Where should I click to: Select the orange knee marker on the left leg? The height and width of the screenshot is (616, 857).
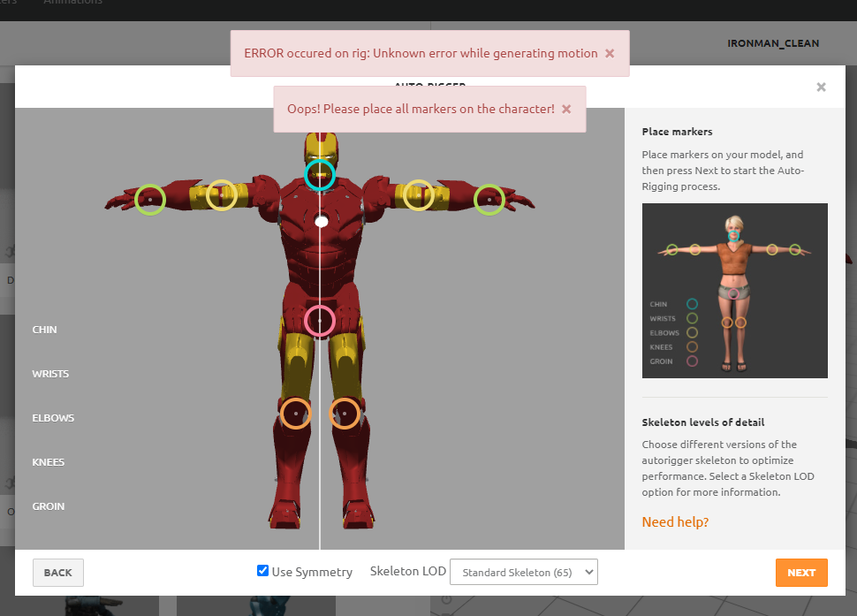(296, 414)
